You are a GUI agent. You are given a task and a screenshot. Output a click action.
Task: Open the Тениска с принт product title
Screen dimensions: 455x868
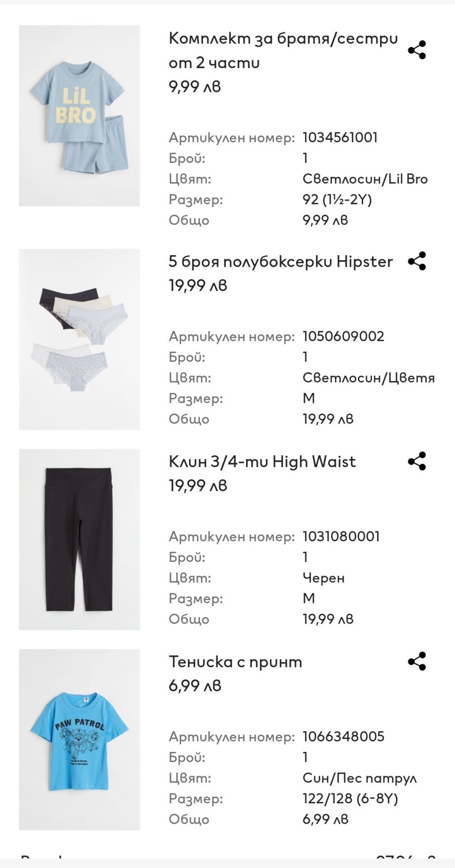pyautogui.click(x=235, y=662)
